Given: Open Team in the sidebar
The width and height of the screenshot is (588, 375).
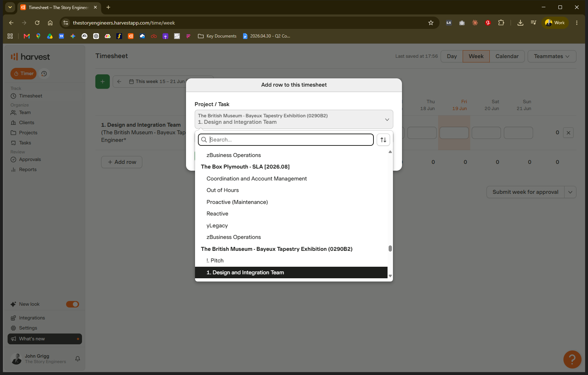Looking at the screenshot, I should pyautogui.click(x=25, y=113).
